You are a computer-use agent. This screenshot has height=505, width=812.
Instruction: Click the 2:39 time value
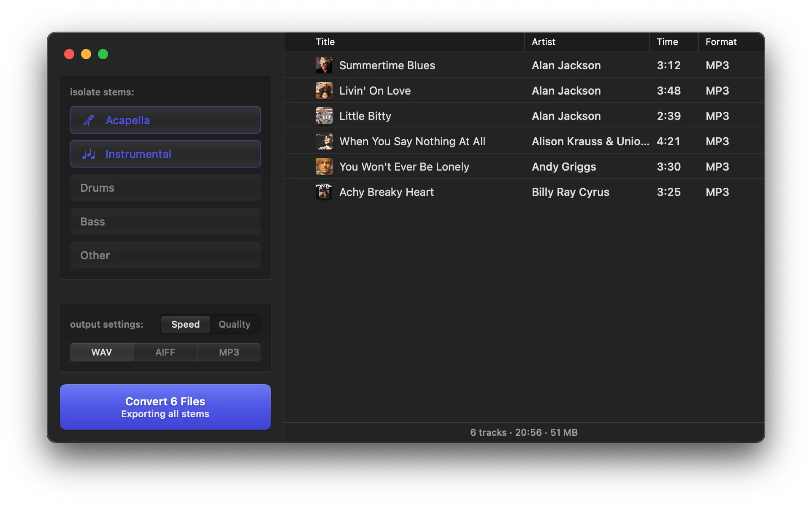point(669,116)
